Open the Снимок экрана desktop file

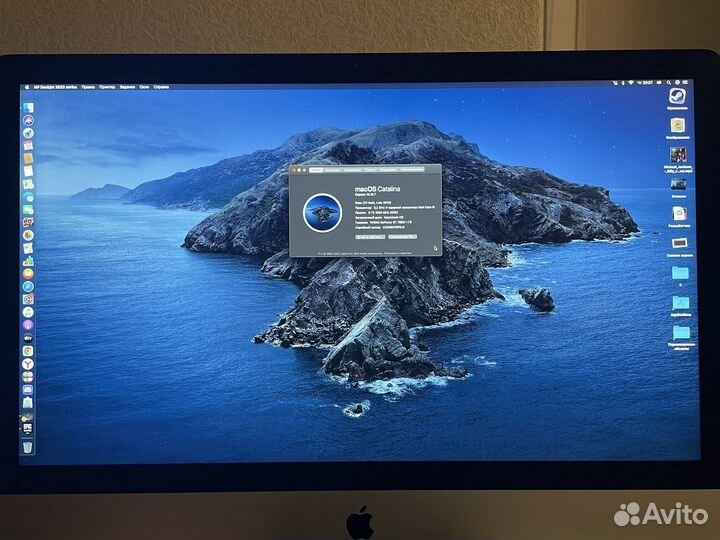680,243
